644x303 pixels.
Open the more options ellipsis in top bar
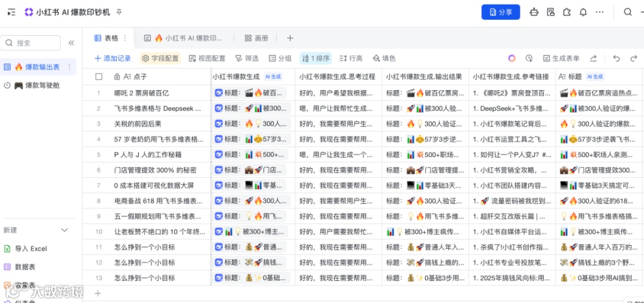click(600, 13)
